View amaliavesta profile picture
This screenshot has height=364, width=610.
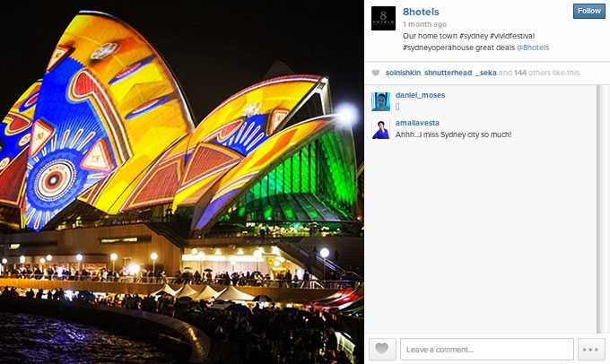click(x=380, y=129)
